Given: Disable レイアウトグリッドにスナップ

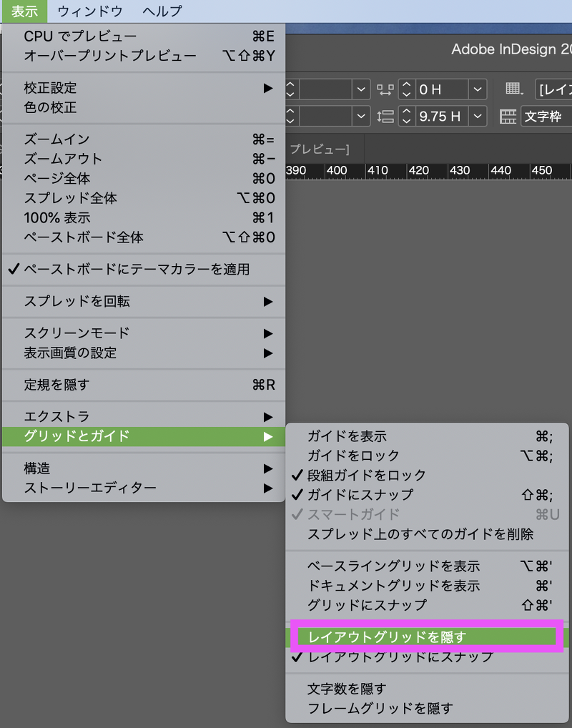Looking at the screenshot, I should pos(400,656).
